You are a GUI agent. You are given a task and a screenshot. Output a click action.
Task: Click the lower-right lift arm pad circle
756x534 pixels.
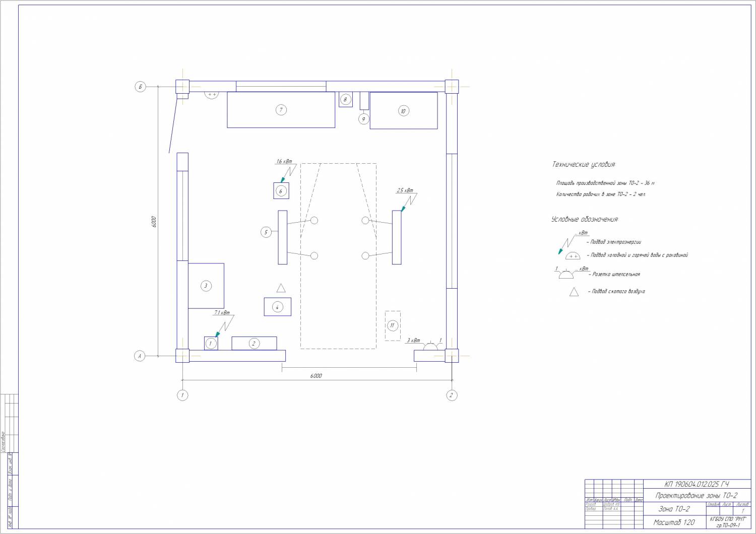(365, 256)
